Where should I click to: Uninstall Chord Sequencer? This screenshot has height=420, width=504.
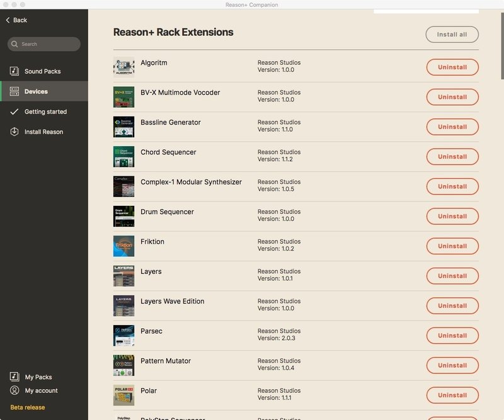pos(452,157)
